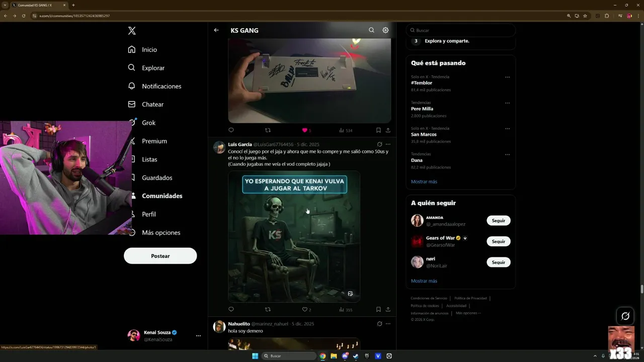Open Steam from the taskbar
The image size is (644, 362).
tap(356, 356)
